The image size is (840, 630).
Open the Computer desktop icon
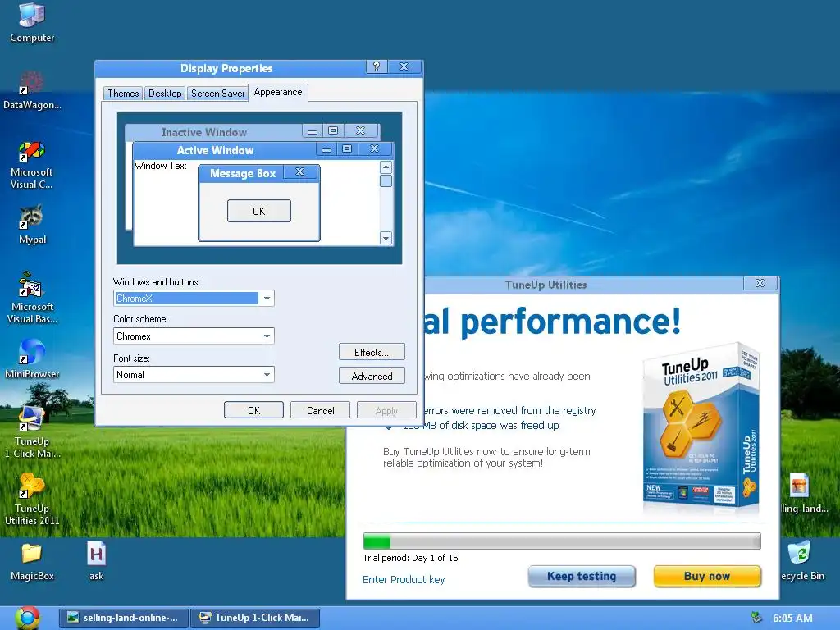point(32,22)
